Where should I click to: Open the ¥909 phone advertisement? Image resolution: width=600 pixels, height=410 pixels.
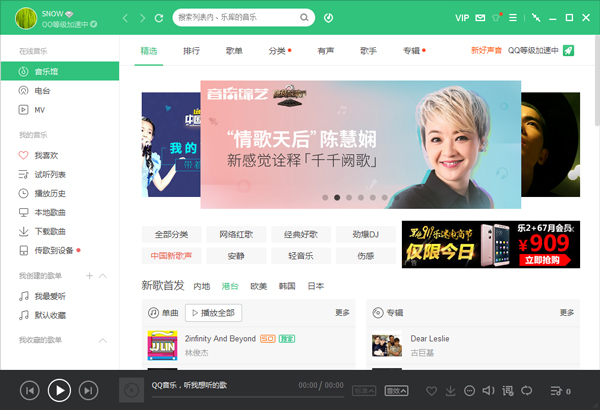[x=491, y=244]
